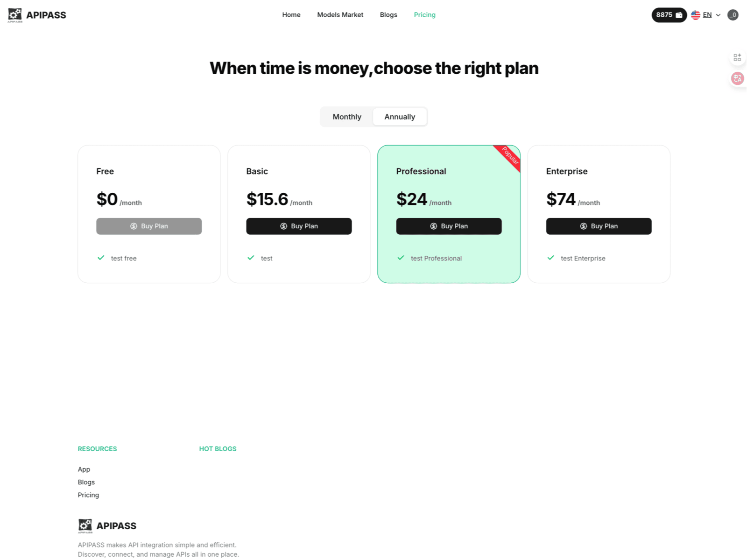Click the checkmark beside test Professional
The width and height of the screenshot is (747, 560).
point(401,258)
